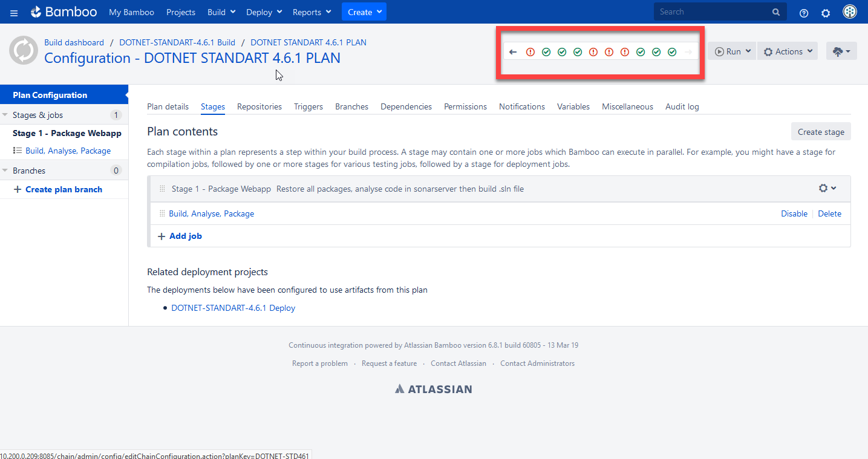Click the forward arrow in build history
The width and height of the screenshot is (868, 459).
(688, 52)
